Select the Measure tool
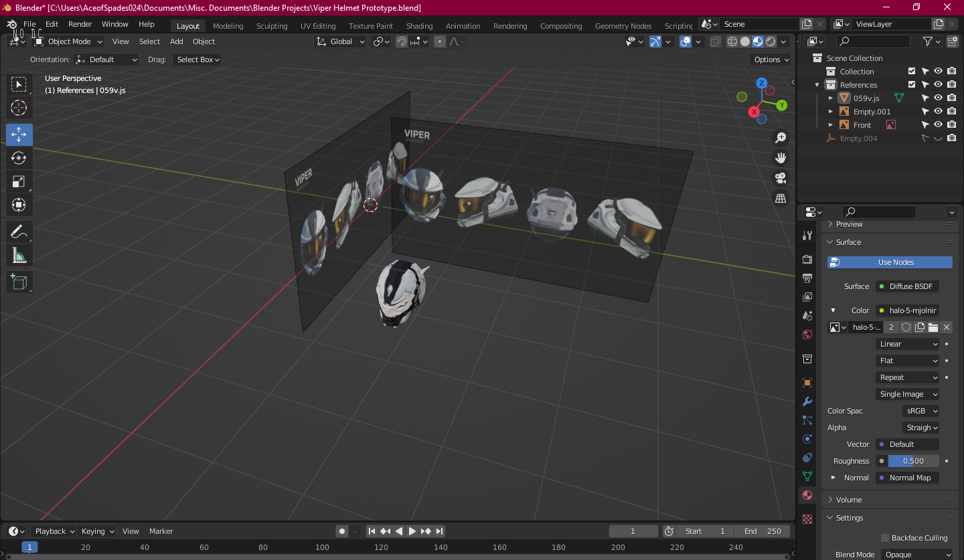Image resolution: width=964 pixels, height=560 pixels. coord(19,256)
